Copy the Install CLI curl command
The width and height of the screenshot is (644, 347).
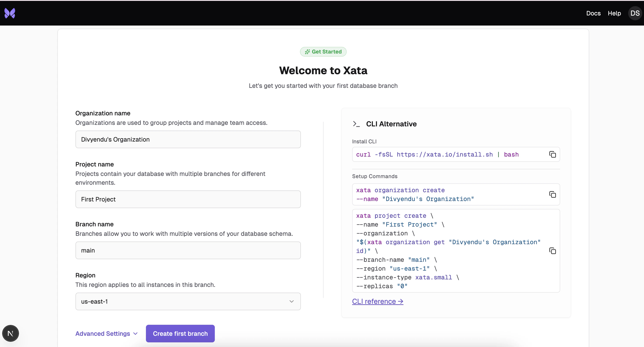[x=552, y=154]
